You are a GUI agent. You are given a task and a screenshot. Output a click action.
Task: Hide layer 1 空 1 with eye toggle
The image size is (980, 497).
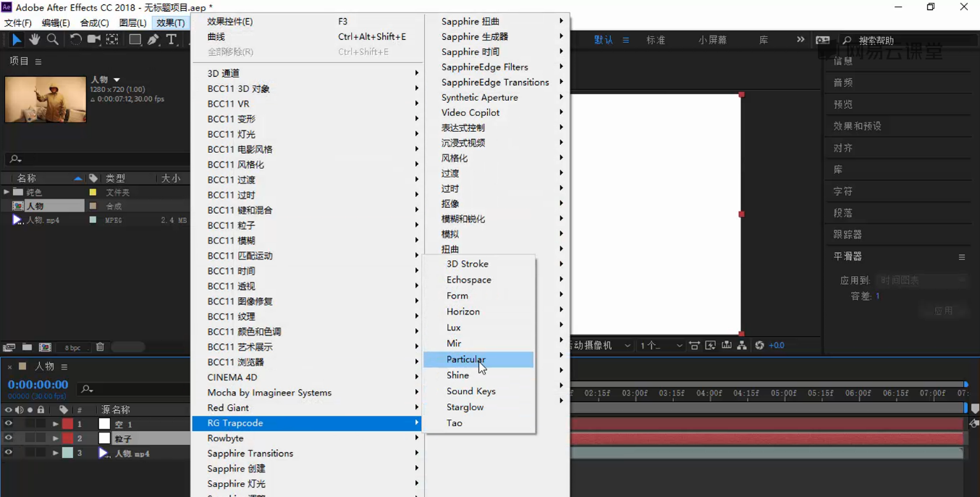pos(9,424)
